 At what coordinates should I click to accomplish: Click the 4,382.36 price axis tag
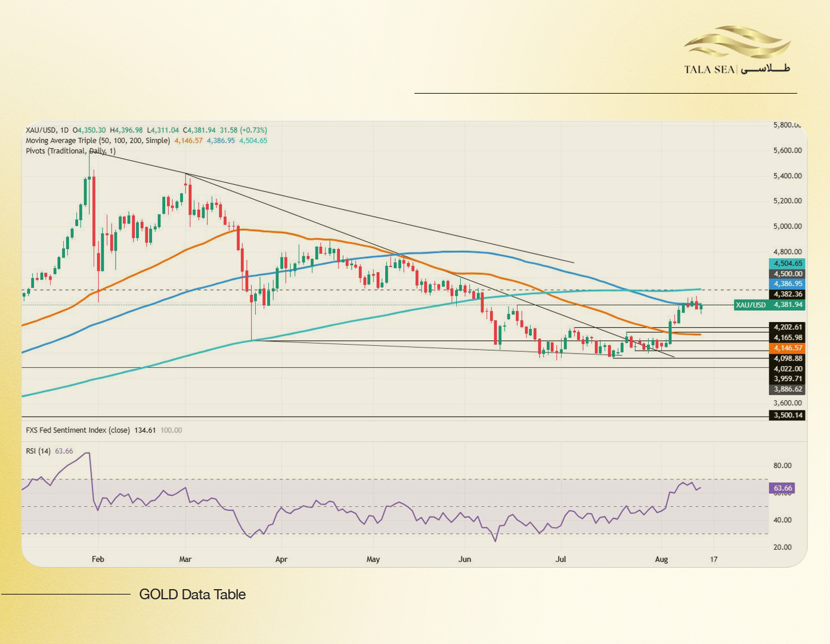click(x=787, y=294)
